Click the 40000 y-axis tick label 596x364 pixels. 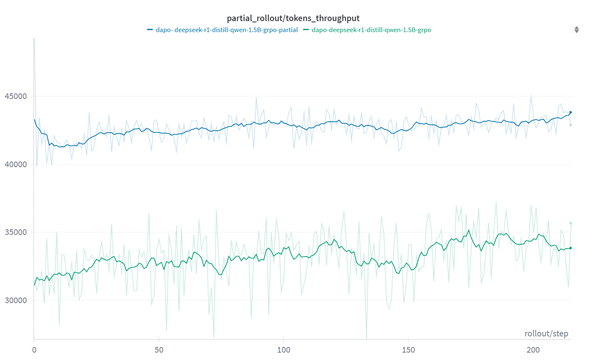pyautogui.click(x=16, y=164)
